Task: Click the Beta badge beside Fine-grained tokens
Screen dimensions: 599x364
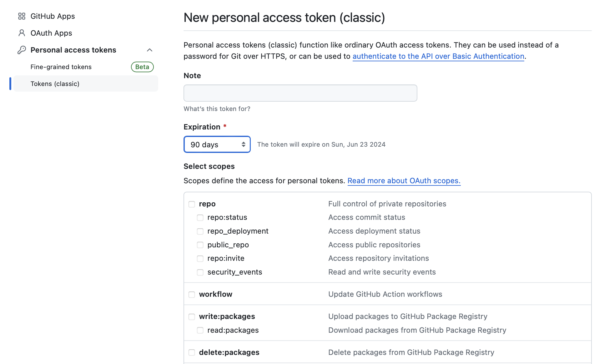Action: 142,67
